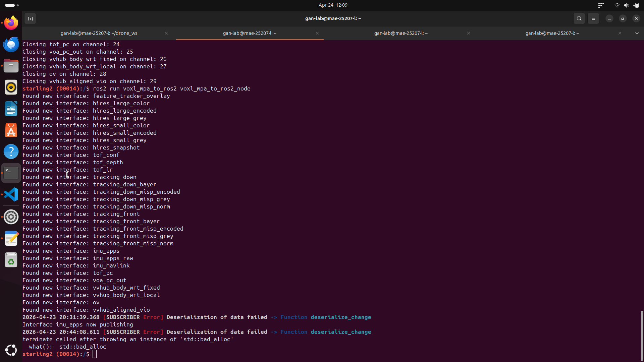Screen dimensions: 644x362
Task: Launch Visual Studio Code from the dock
Action: pyautogui.click(x=11, y=194)
